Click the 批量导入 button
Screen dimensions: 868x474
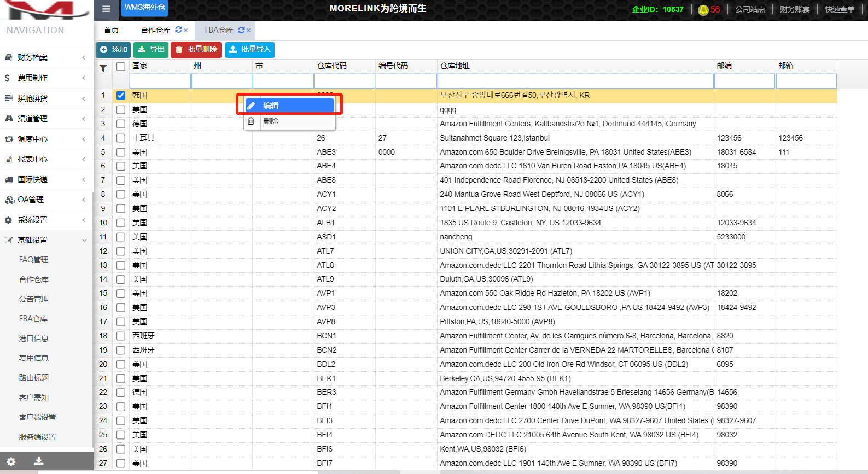coord(250,50)
